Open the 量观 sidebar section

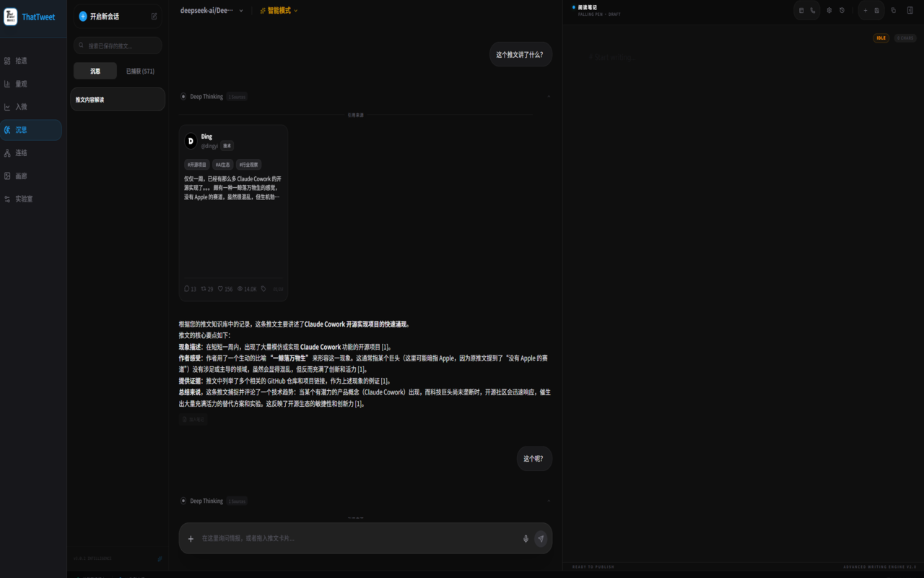31,84
